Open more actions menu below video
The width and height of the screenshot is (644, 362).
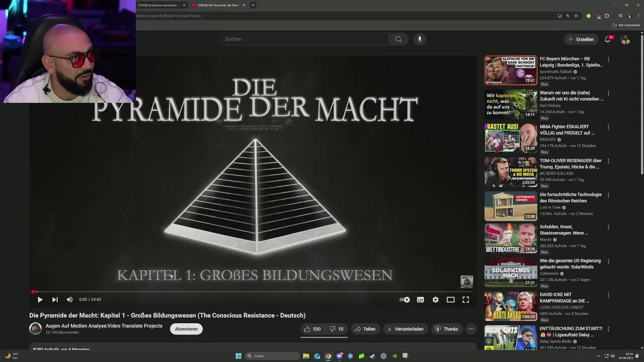[x=471, y=329]
